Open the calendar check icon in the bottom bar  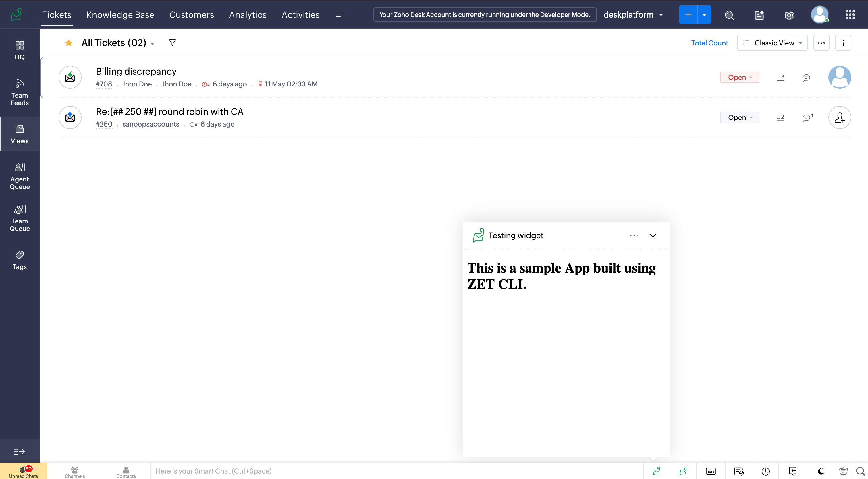click(x=739, y=471)
